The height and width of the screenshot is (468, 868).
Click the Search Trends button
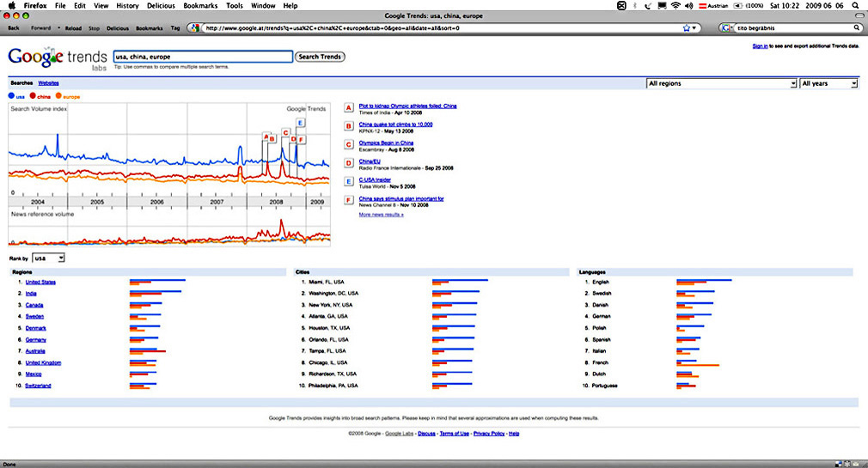tap(320, 57)
